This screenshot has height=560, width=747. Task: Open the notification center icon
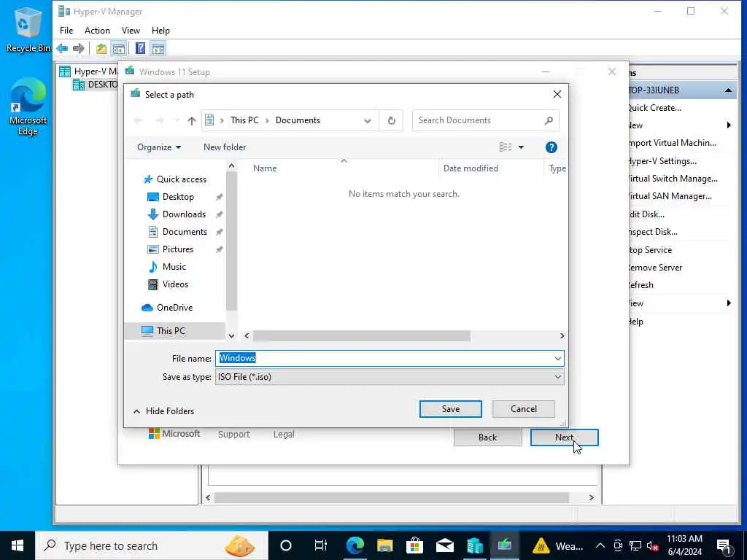724,545
